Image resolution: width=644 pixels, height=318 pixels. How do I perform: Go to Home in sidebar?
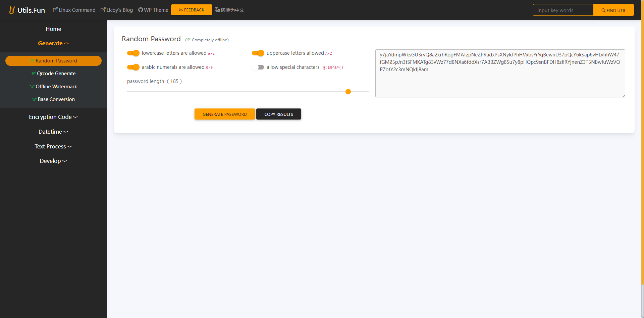click(x=53, y=29)
